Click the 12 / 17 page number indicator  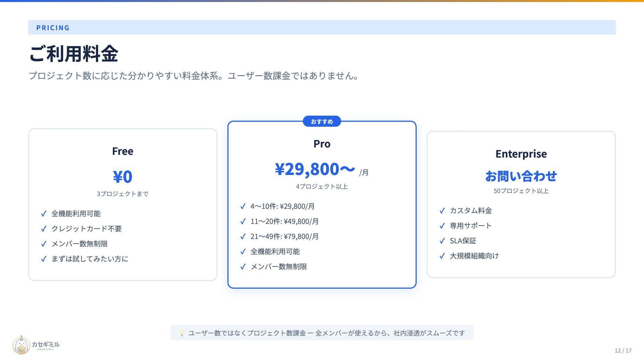pyautogui.click(x=623, y=351)
